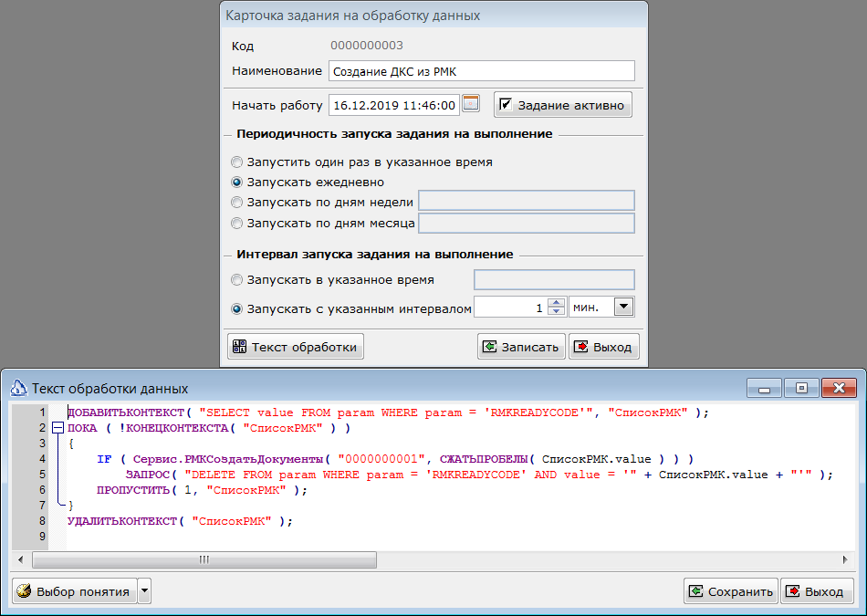The height and width of the screenshot is (616, 867).
Task: Click the 'ЗАПРОС' keyword on line 5
Action: [x=147, y=475]
